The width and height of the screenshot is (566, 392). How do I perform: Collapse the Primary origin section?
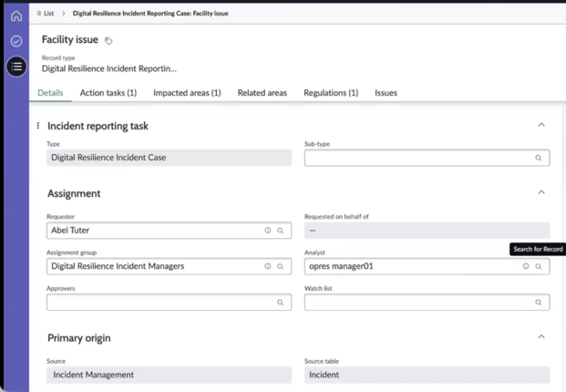coord(541,336)
